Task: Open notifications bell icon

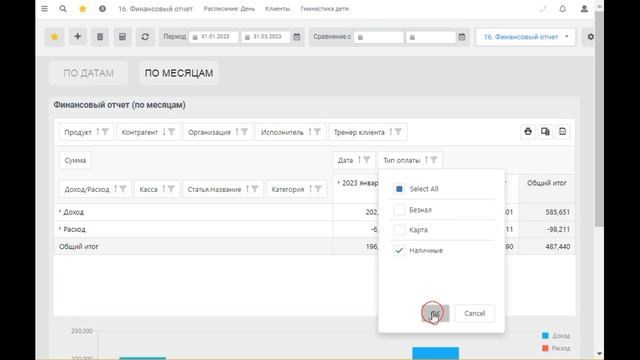Action: (562, 9)
